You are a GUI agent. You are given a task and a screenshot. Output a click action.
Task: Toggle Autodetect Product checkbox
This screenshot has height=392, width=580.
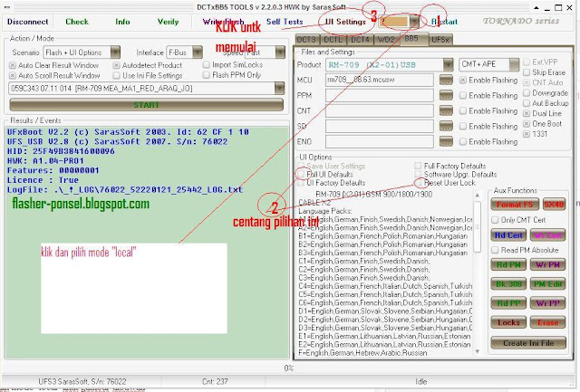[x=117, y=65]
